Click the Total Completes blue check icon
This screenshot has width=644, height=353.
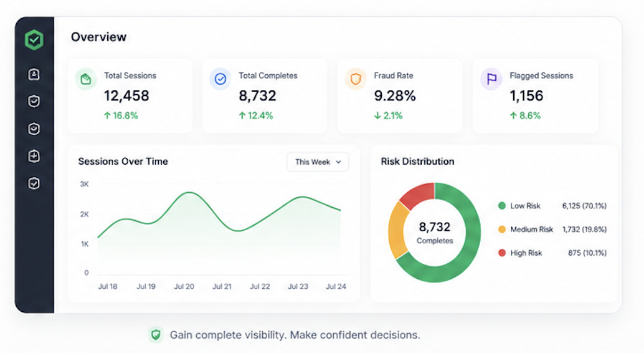[x=220, y=79]
